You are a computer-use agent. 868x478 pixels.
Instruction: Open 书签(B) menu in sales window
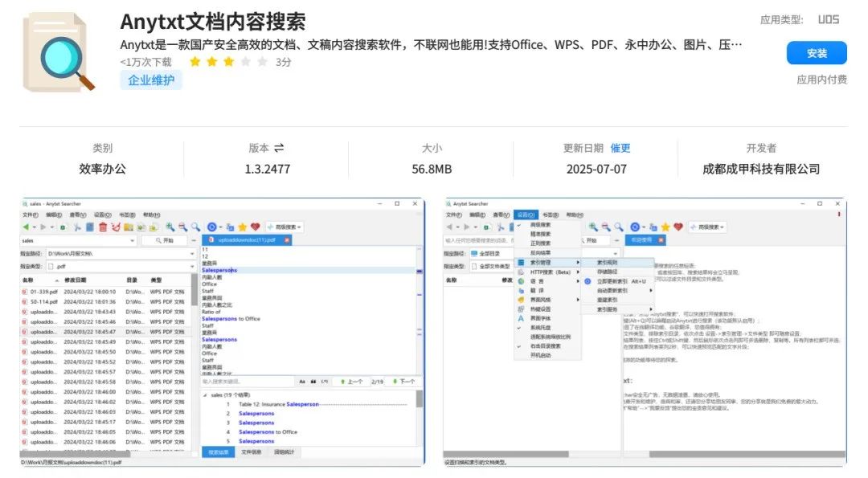pos(127,214)
